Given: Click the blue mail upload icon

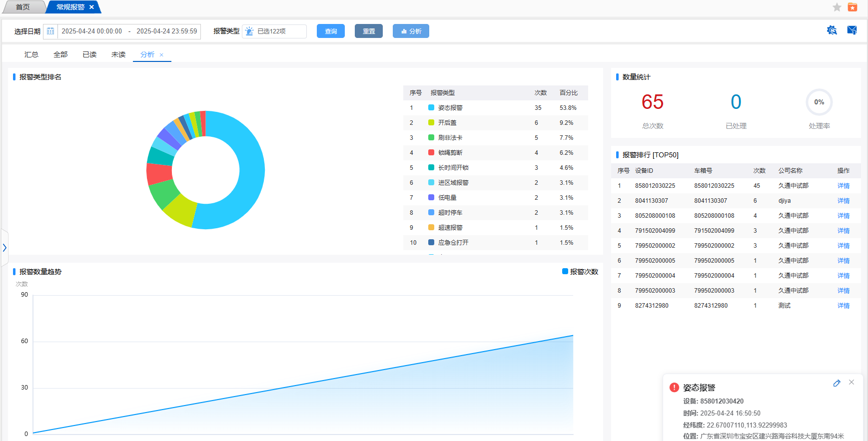Looking at the screenshot, I should pos(852,30).
